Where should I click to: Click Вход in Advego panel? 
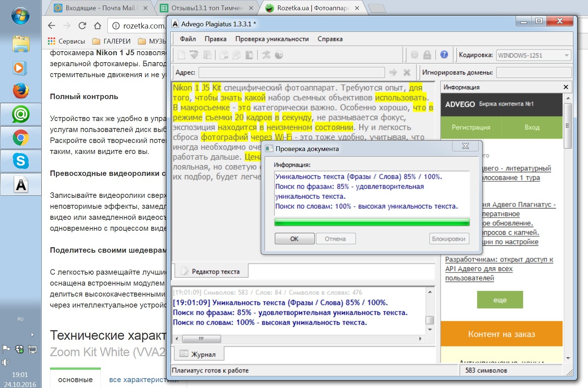pyautogui.click(x=532, y=127)
